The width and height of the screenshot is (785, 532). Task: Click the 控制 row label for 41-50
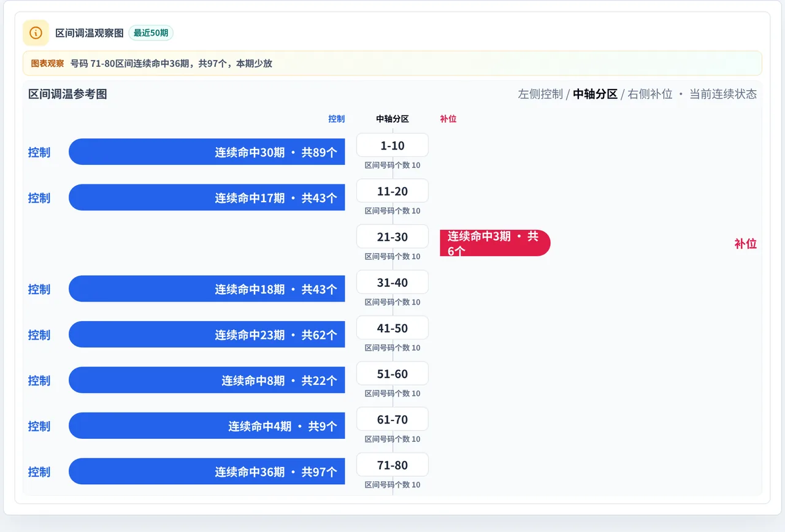click(39, 335)
